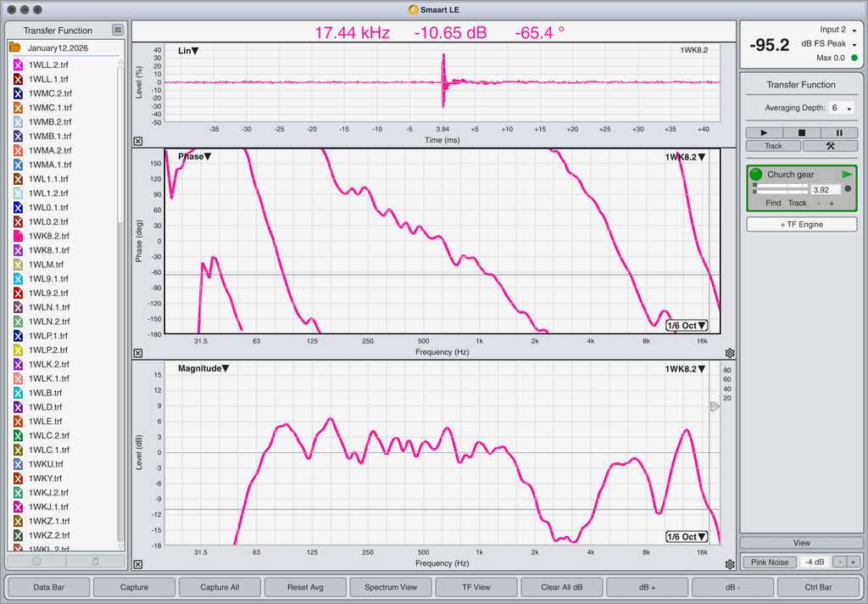868x604 pixels.
Task: Open phase graph gear settings
Action: coord(730,353)
